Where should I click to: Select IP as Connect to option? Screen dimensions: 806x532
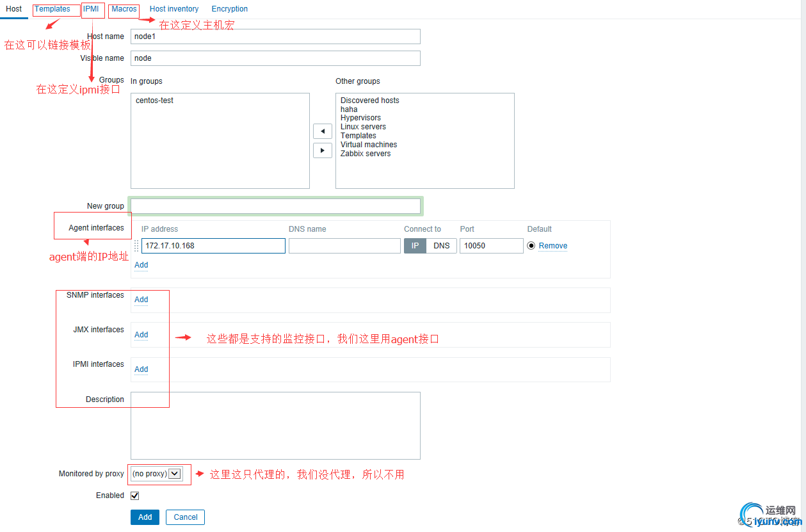coord(415,246)
